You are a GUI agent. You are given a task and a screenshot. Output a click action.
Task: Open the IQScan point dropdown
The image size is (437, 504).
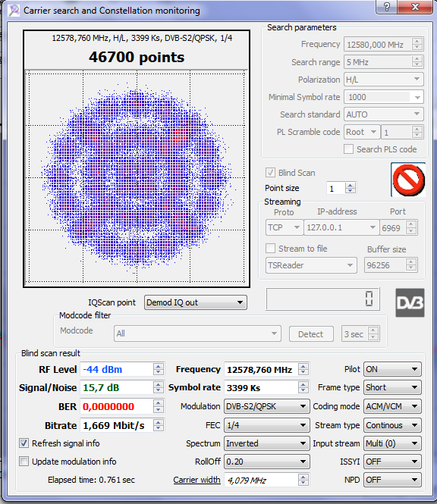click(x=196, y=302)
